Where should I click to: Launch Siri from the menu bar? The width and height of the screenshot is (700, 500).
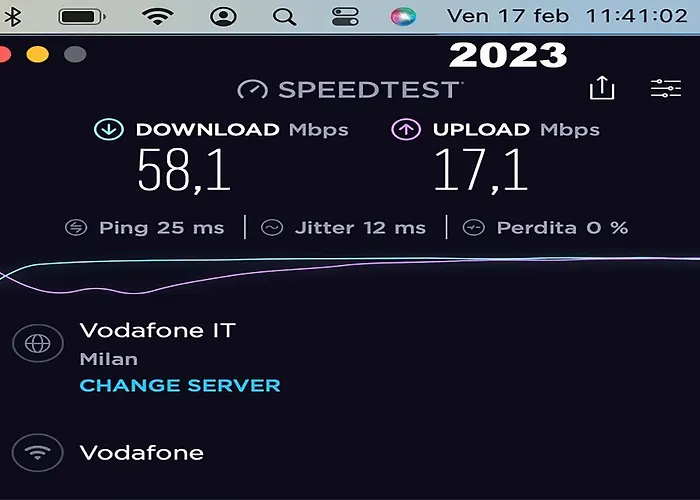403,17
